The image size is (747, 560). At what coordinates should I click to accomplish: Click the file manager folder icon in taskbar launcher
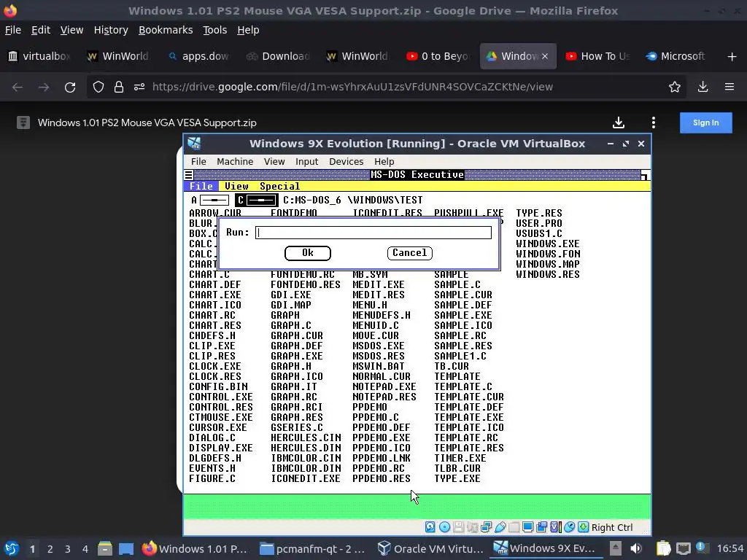click(x=105, y=548)
